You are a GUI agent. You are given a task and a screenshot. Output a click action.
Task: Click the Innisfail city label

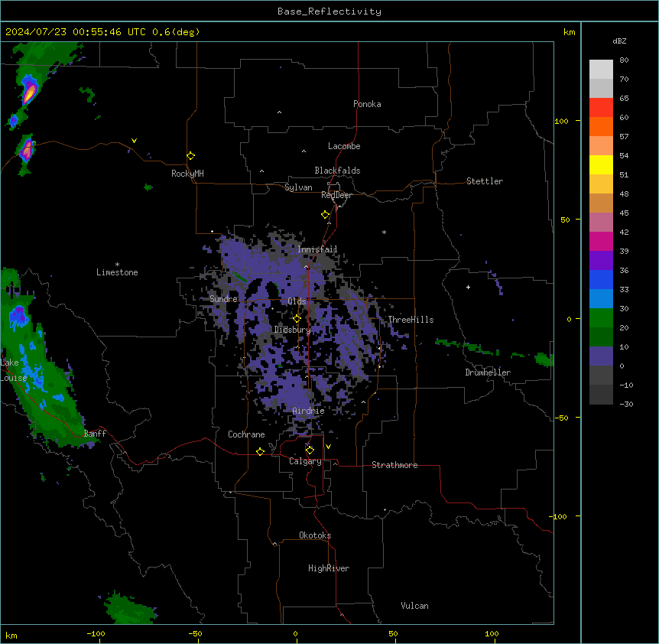317,249
